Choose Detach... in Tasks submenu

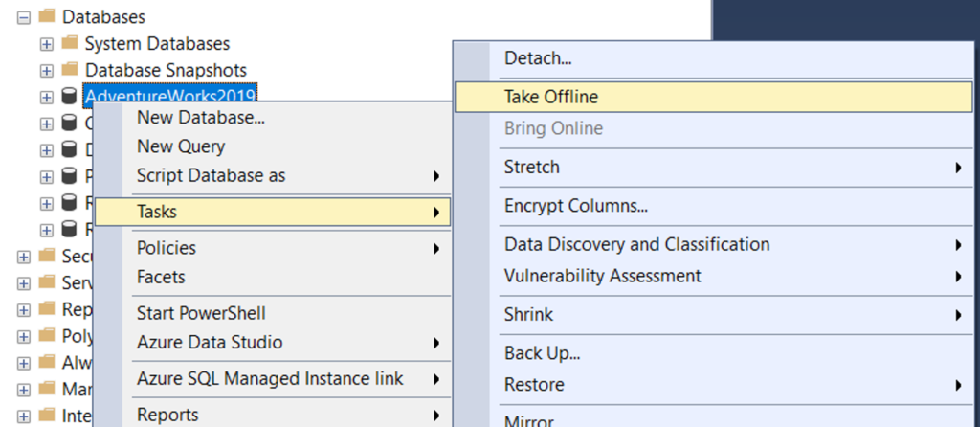point(713,59)
